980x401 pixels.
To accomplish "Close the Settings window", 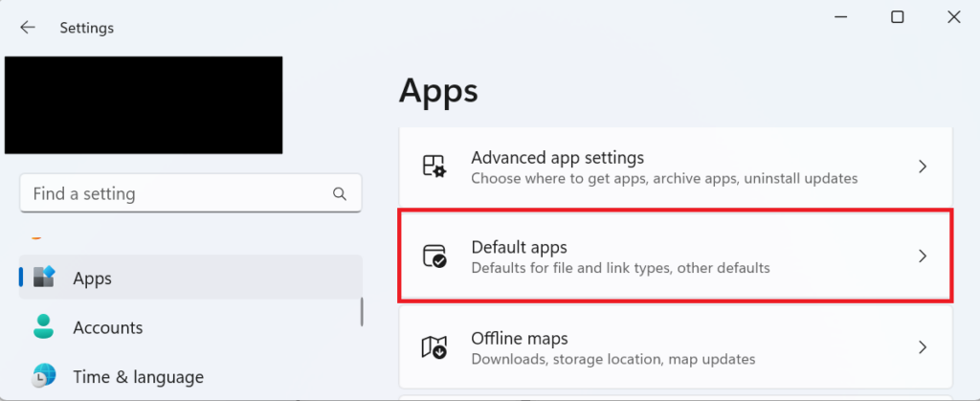I will point(954,17).
